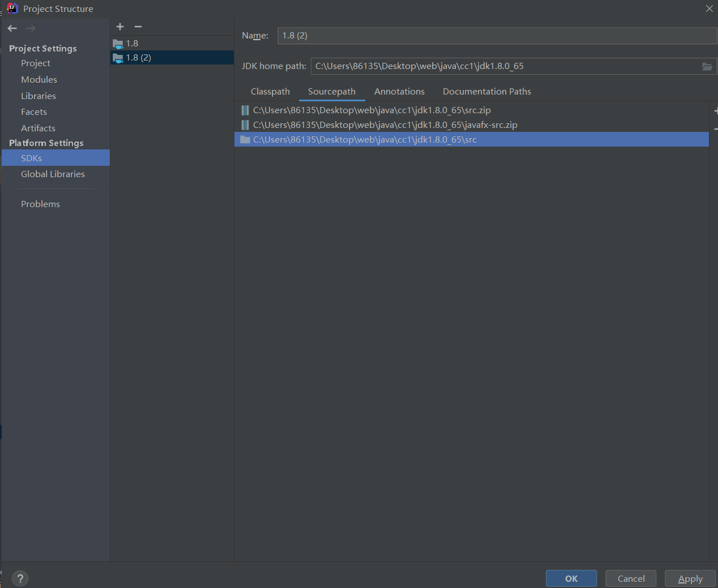Screen dimensions: 718x588
Task: Select SDKs under Platform Settings
Action: pos(55,158)
